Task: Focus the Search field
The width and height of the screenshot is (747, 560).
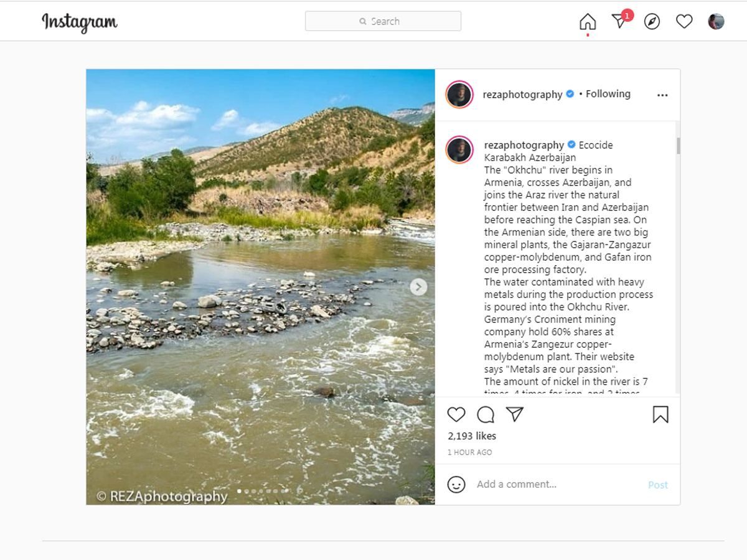Action: (383, 21)
